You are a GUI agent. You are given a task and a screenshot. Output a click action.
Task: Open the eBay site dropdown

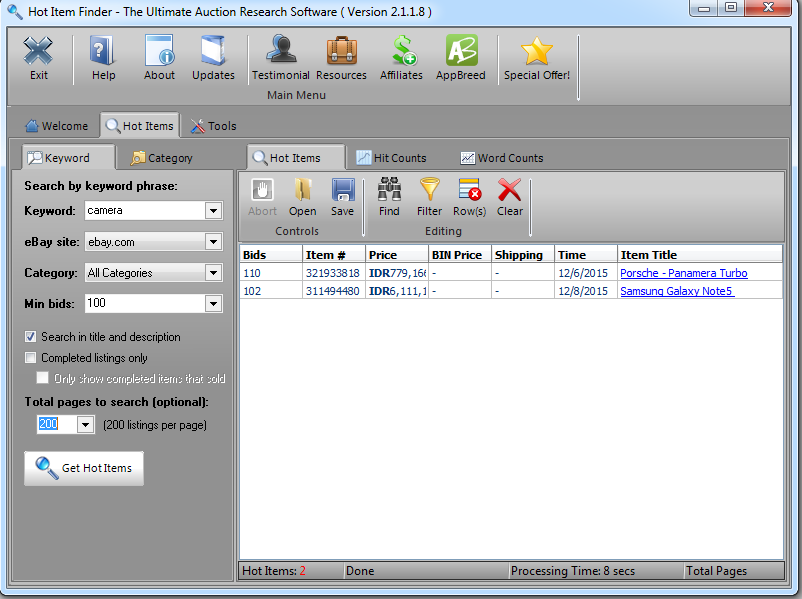coord(212,242)
